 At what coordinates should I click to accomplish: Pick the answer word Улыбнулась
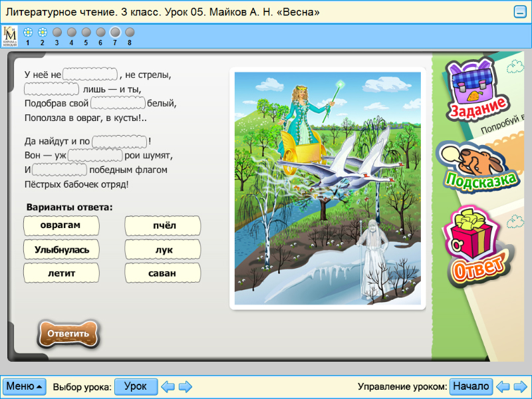[61, 250]
